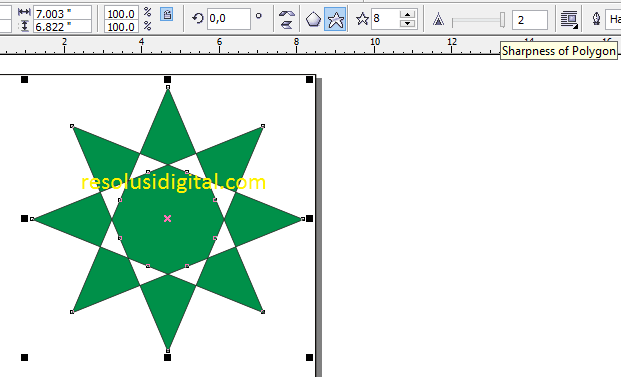Click the sharpness triangle icon
Viewport: 621px width, 377px height.
point(438,19)
